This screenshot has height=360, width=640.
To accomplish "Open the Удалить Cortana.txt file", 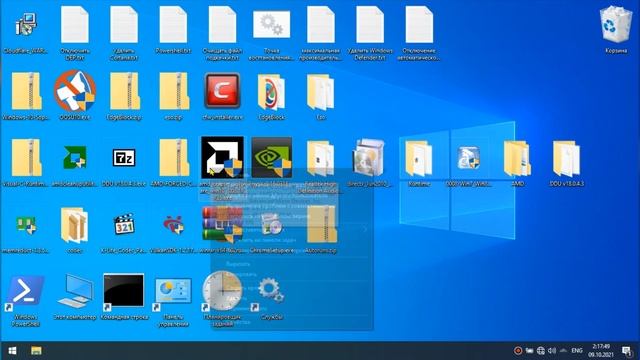I will click(124, 25).
